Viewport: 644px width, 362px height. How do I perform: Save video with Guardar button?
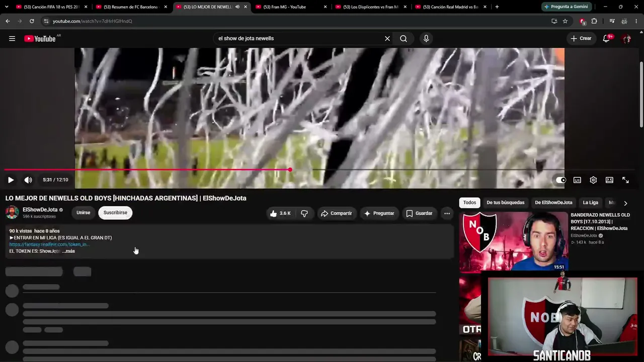tap(419, 213)
